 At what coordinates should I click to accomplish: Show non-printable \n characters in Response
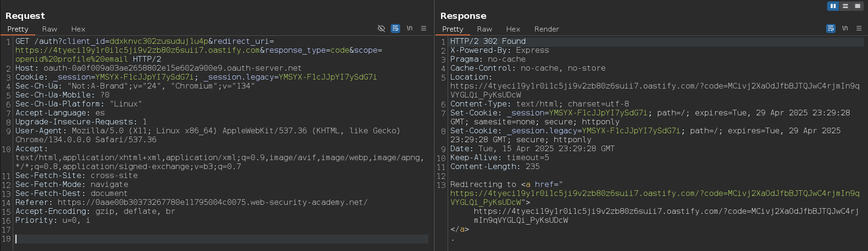coord(845,29)
